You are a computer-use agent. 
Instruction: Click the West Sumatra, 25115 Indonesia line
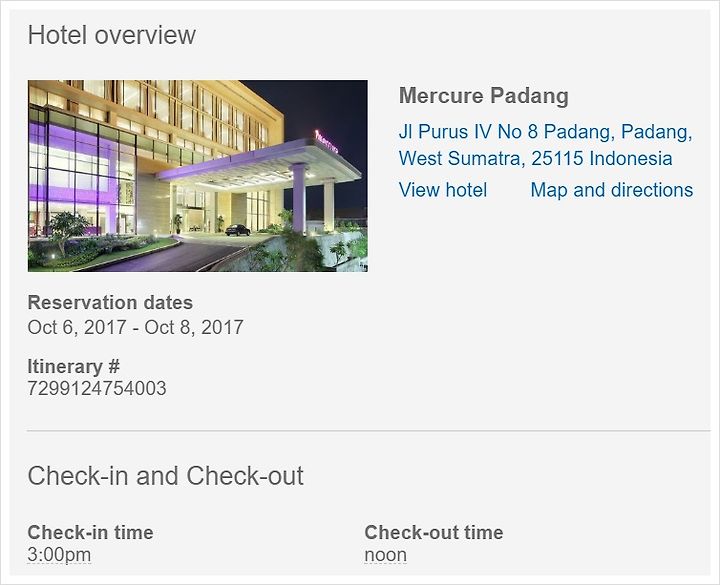coord(535,158)
